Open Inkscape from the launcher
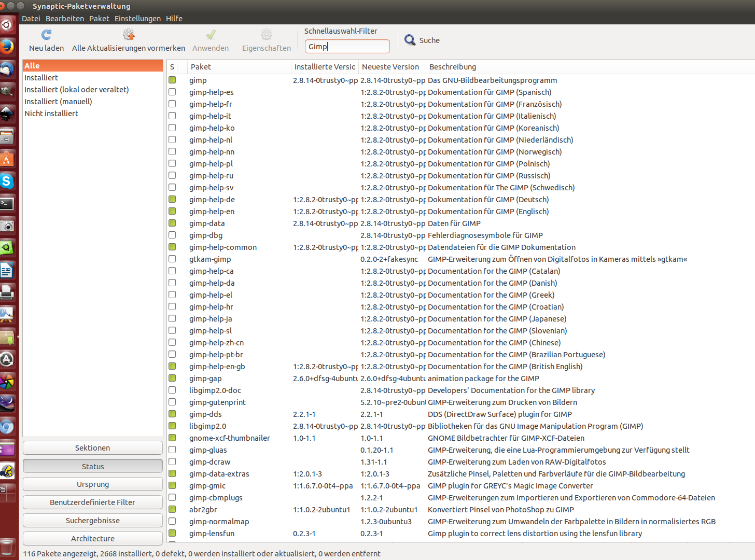 point(7,114)
